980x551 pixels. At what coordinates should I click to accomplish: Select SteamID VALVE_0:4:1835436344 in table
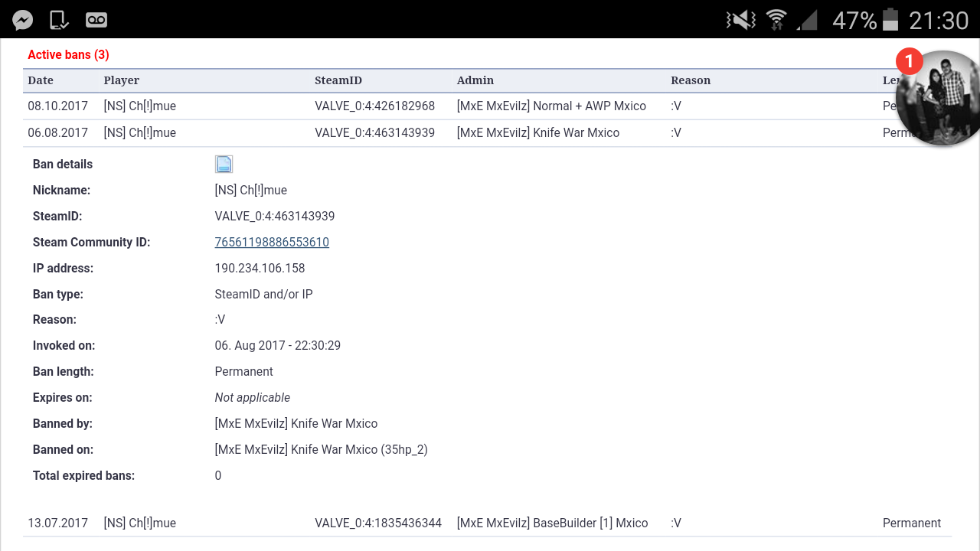point(378,523)
